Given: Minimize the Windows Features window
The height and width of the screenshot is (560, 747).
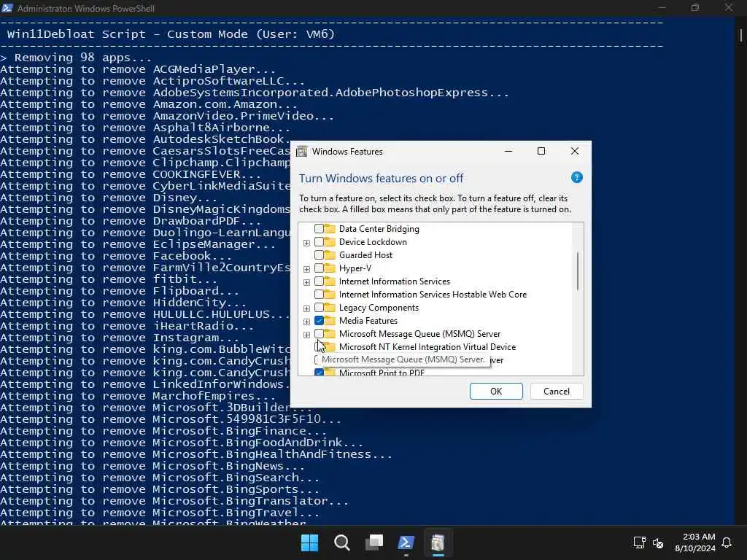Looking at the screenshot, I should coord(508,151).
